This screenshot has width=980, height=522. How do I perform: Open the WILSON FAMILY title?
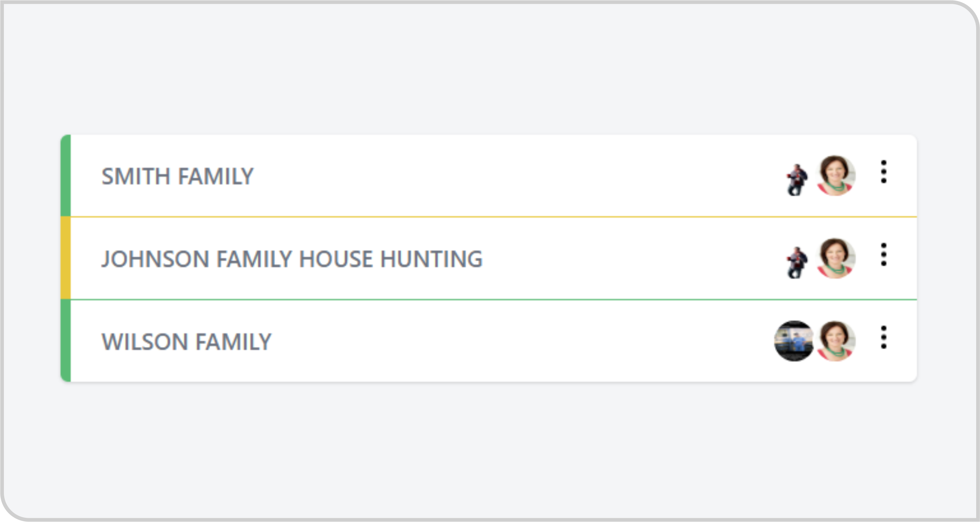[x=186, y=342]
